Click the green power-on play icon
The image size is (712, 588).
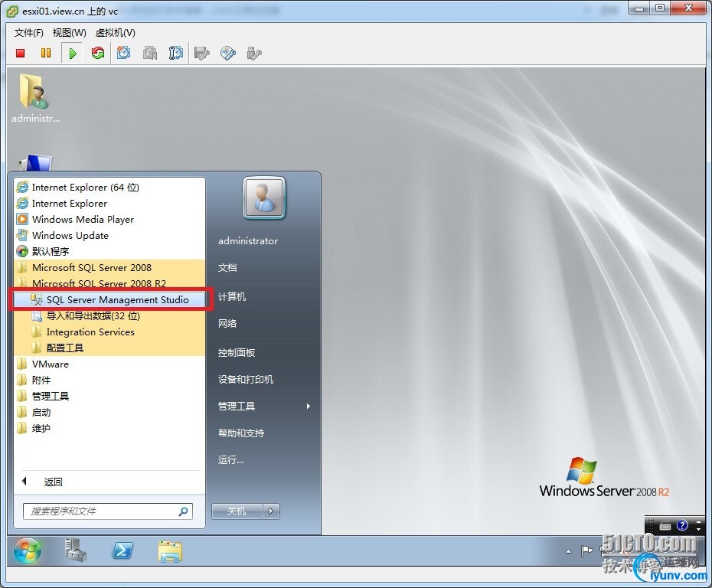tap(73, 53)
